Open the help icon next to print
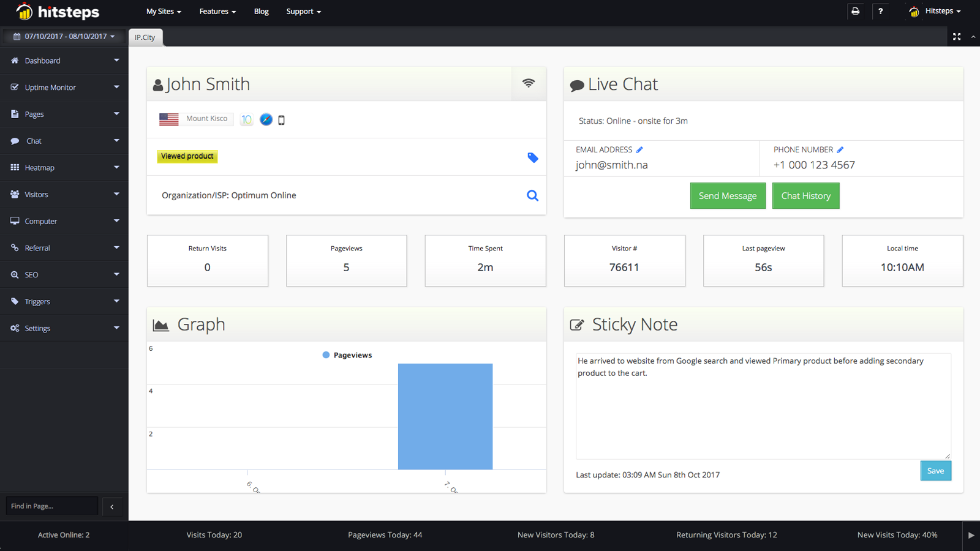The image size is (980, 551). 881,11
